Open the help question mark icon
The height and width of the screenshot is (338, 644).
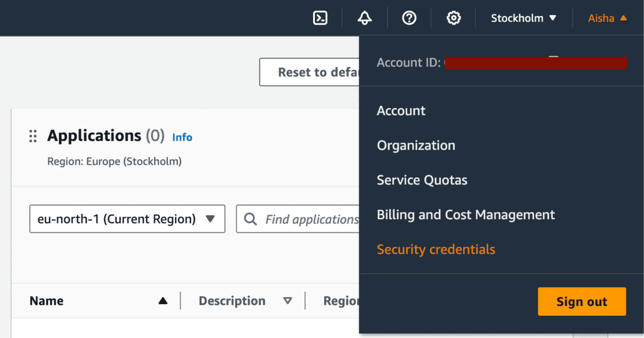click(409, 18)
